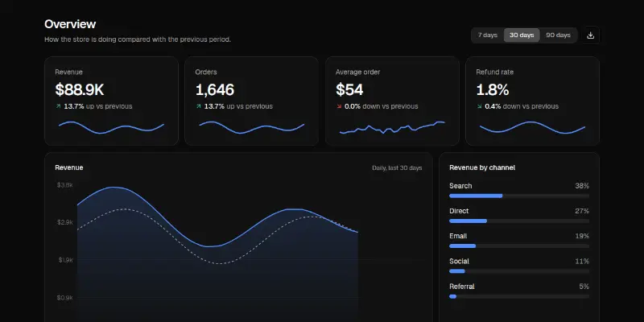Click the Revenue up-trend arrow icon
The width and height of the screenshot is (644, 322).
(58, 106)
